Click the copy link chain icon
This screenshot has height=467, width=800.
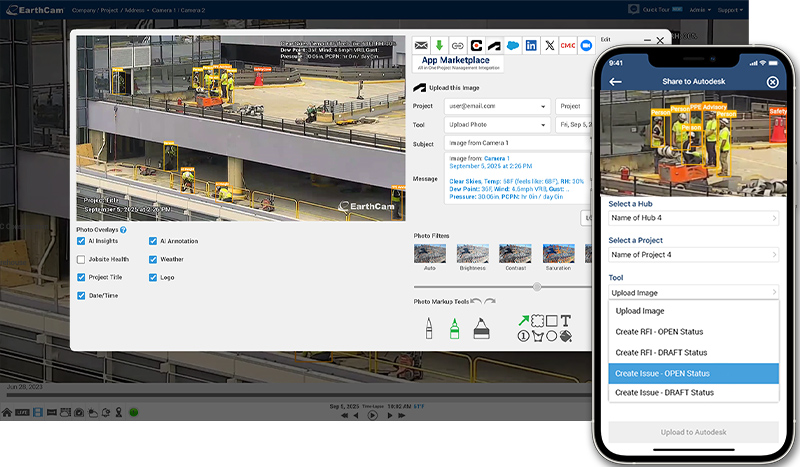[x=458, y=45]
